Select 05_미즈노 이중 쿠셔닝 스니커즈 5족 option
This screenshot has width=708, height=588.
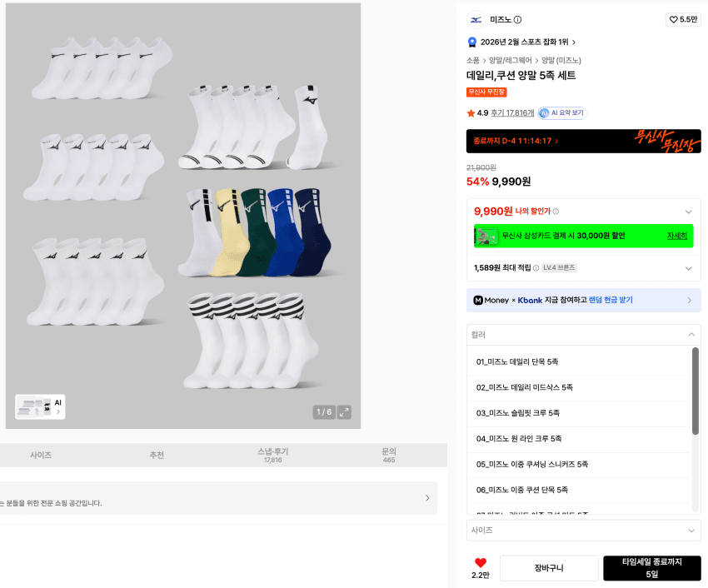tap(579, 464)
